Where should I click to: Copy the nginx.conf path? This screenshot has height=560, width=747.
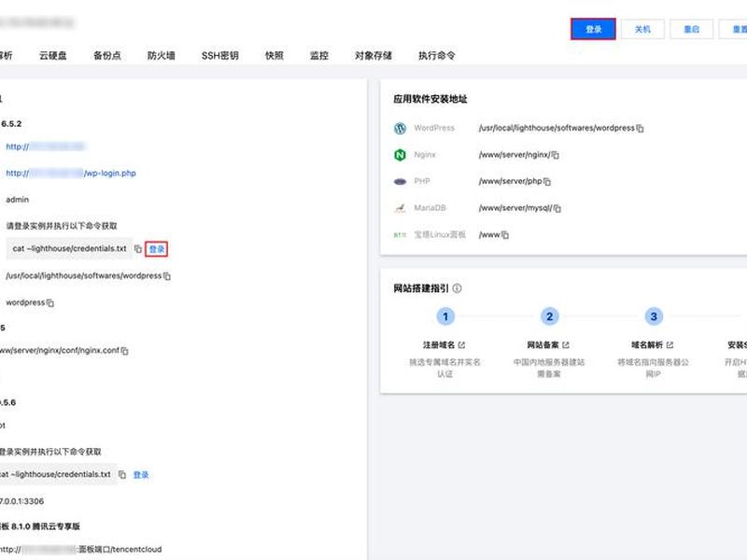click(x=124, y=351)
